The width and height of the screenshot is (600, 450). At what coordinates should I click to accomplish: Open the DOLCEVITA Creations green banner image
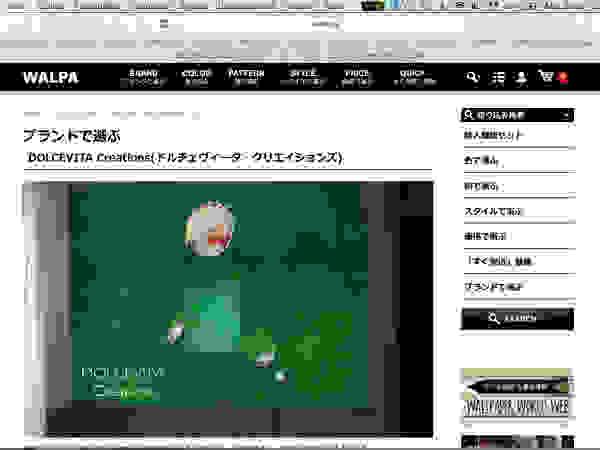coord(228,310)
